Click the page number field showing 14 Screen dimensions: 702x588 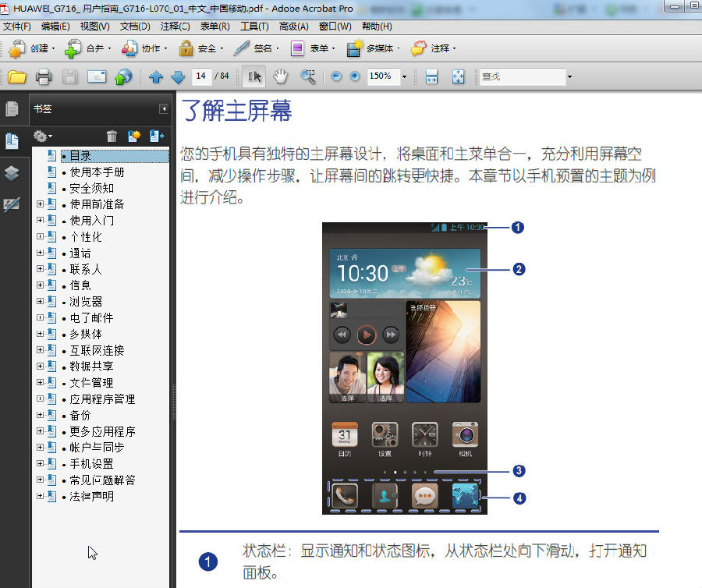click(201, 76)
